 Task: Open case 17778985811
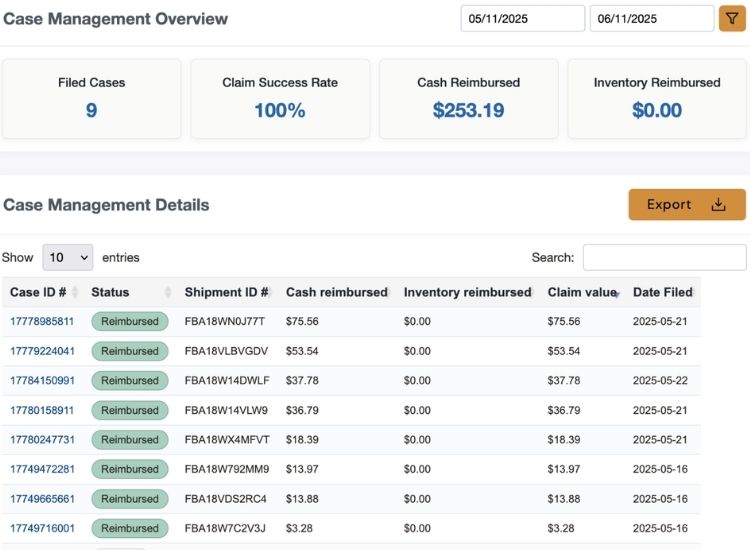(x=42, y=321)
